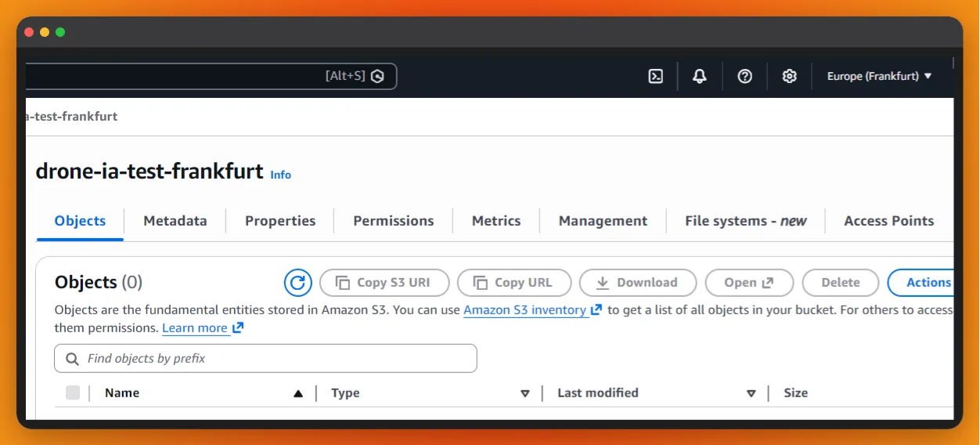Open the Permissions tab

tap(394, 221)
